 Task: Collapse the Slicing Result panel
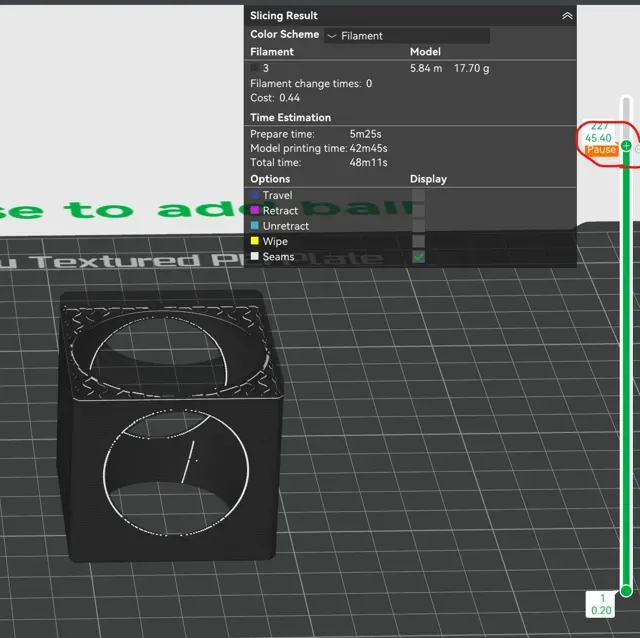pos(567,16)
